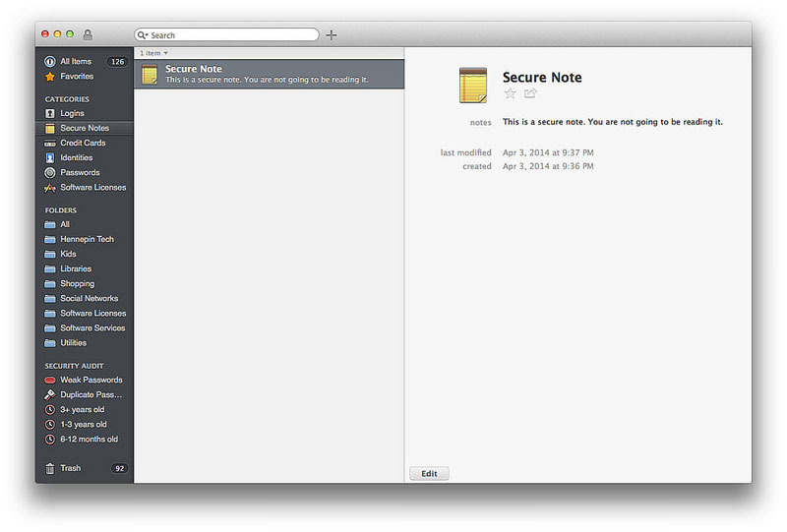Click the Credit Cards icon
The image size is (787, 532).
50,143
